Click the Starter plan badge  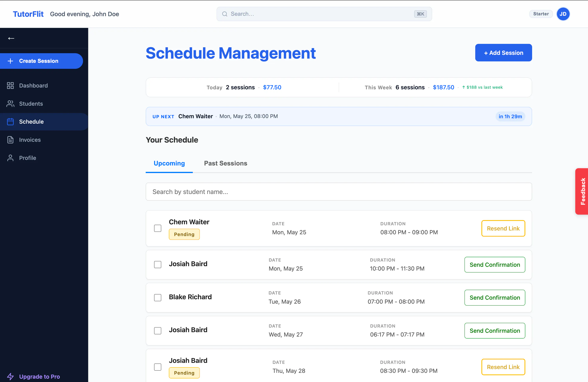tap(541, 14)
